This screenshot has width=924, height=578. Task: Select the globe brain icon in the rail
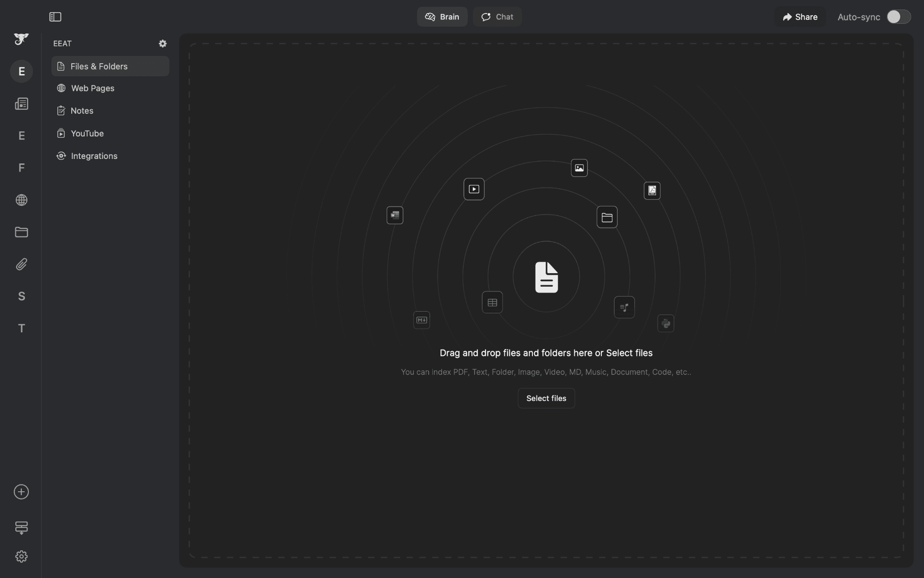pyautogui.click(x=21, y=200)
